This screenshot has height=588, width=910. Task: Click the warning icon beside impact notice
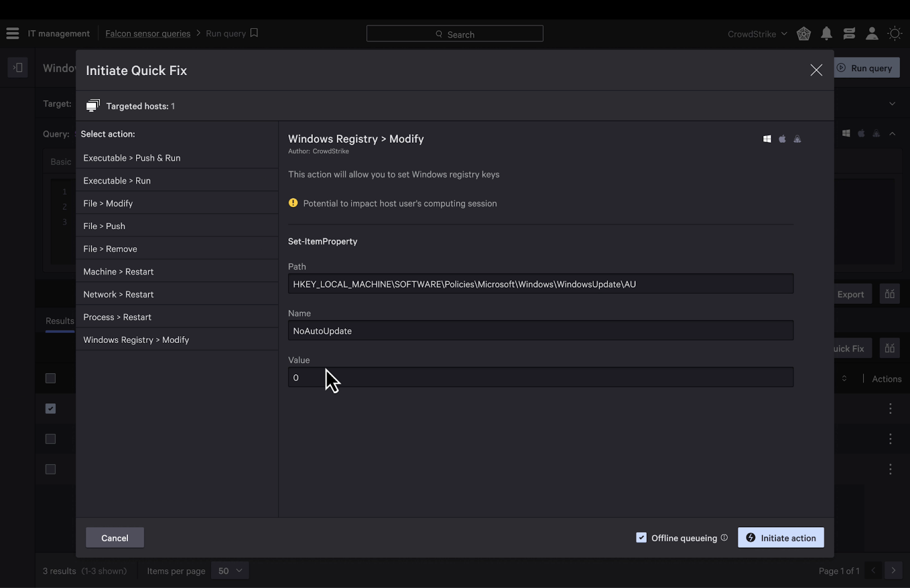pyautogui.click(x=293, y=203)
